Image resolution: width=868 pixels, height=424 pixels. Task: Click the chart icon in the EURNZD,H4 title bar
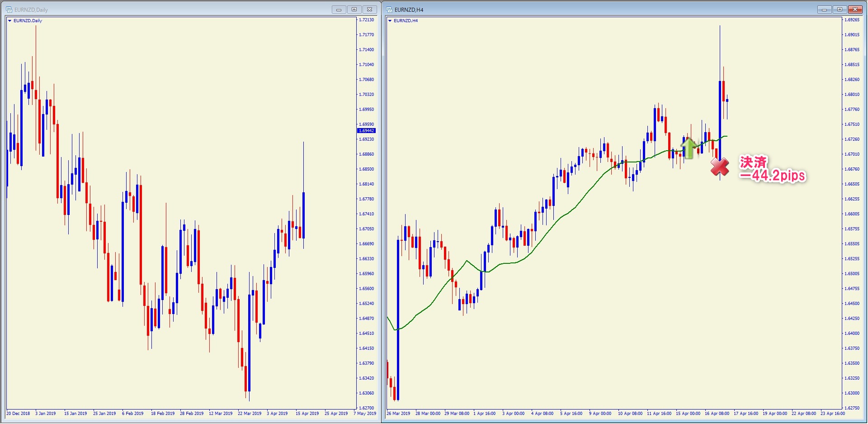coord(389,10)
